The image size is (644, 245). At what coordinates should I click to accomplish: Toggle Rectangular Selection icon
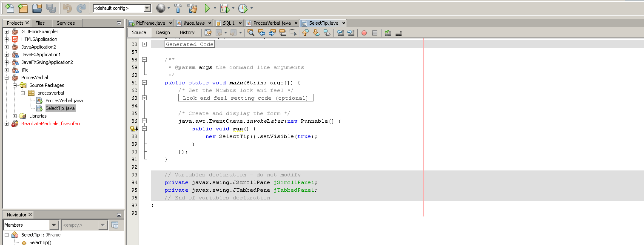pyautogui.click(x=293, y=32)
